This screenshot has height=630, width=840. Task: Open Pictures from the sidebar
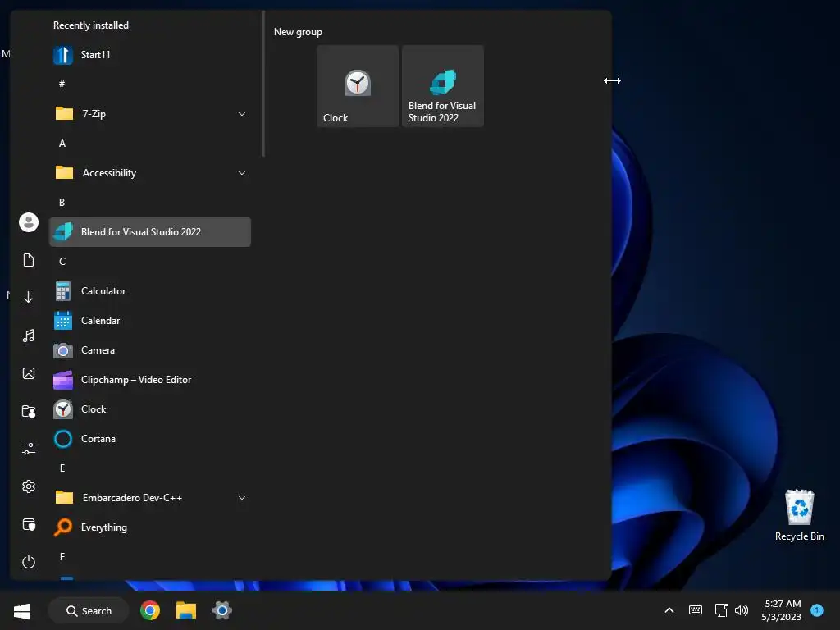click(x=29, y=373)
